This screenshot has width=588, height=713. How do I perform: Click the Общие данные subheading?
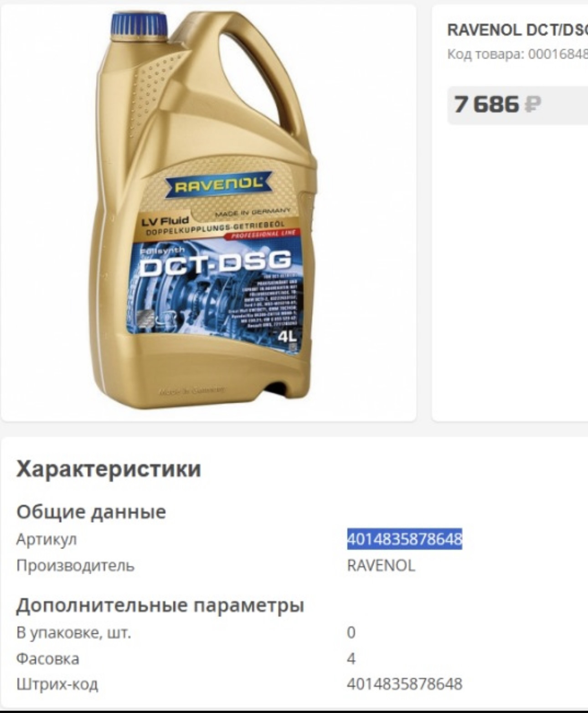pyautogui.click(x=91, y=512)
